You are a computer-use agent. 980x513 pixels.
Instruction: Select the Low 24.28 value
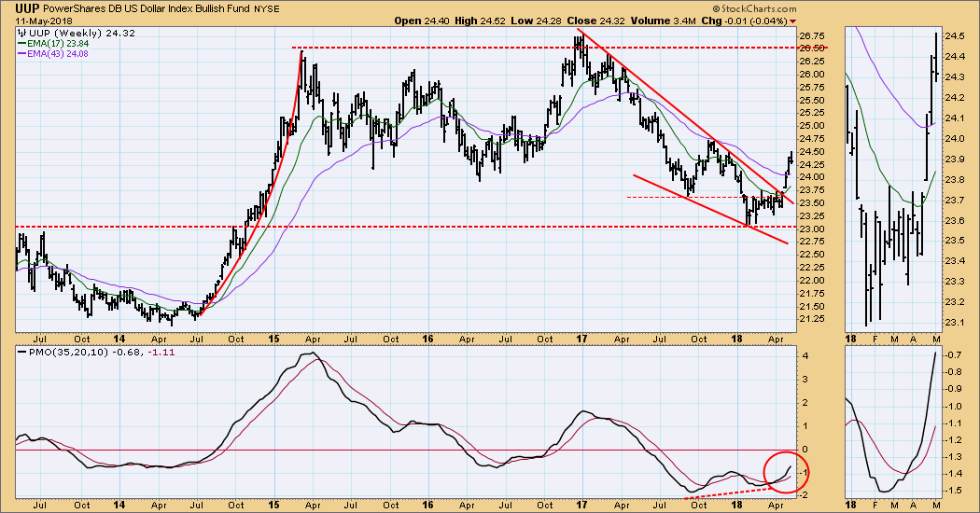coord(535,21)
